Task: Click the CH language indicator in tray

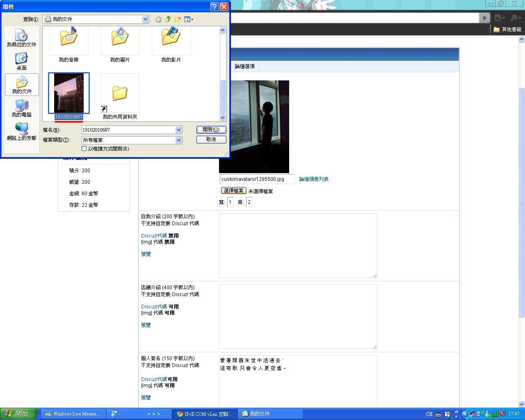Action: (x=429, y=414)
